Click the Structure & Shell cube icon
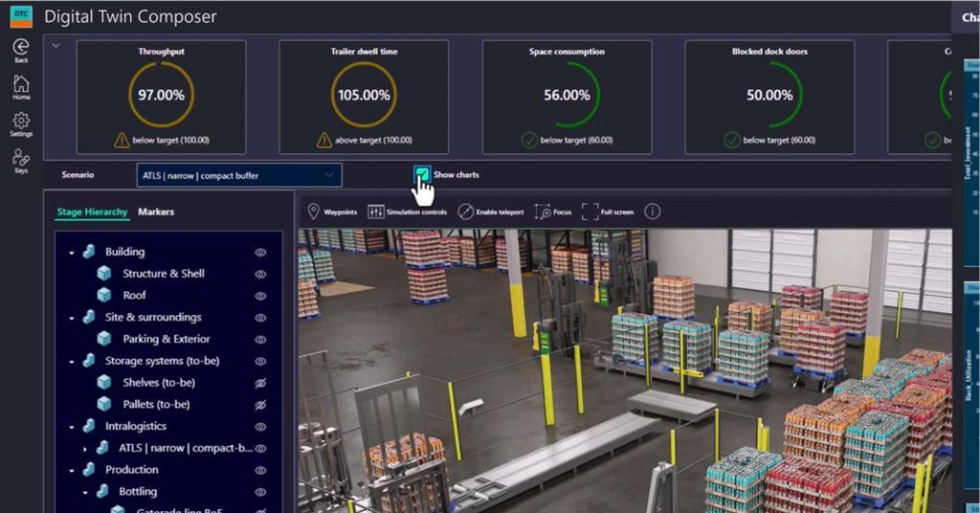 coord(104,273)
